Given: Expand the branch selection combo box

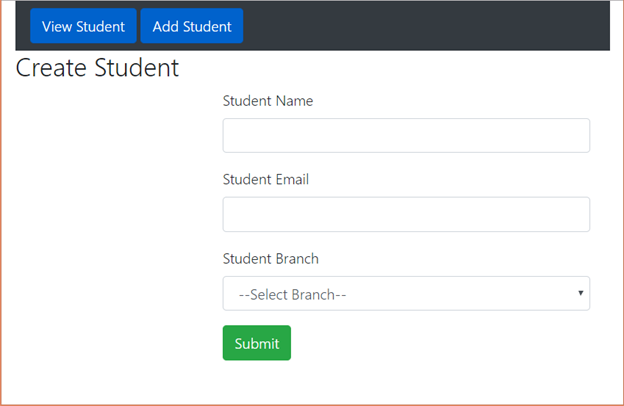Looking at the screenshot, I should [406, 294].
